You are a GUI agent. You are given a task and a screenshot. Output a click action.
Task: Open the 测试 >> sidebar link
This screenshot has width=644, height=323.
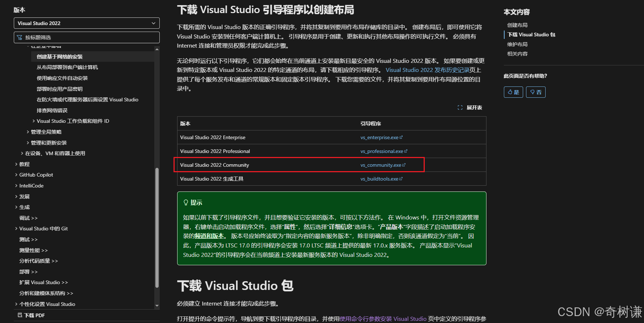[x=28, y=239]
